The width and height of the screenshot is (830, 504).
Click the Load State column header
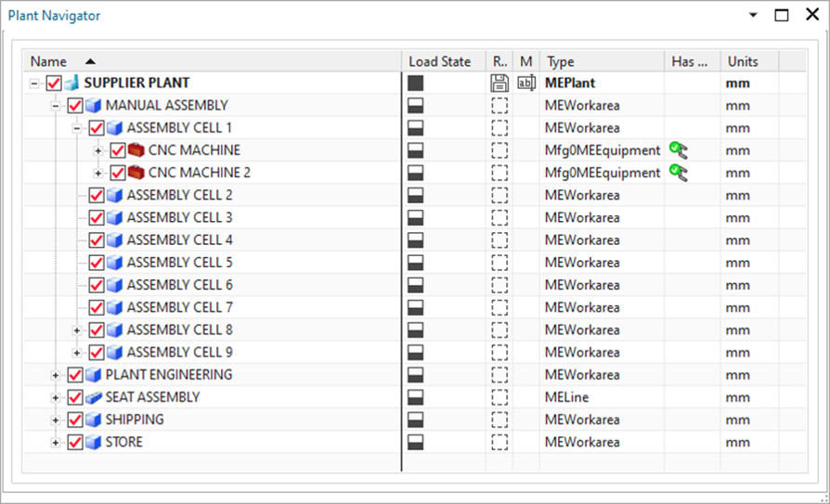[x=440, y=61]
